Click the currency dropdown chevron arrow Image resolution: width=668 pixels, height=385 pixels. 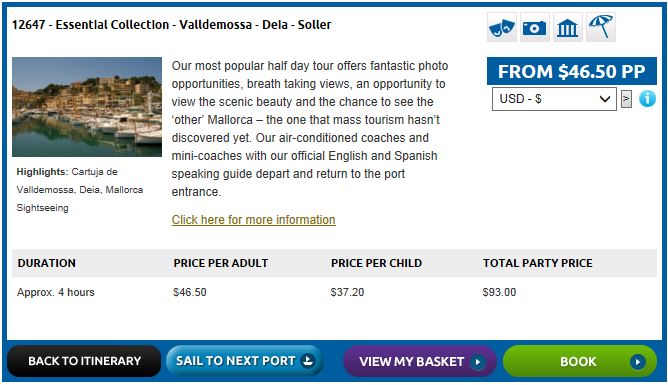(x=605, y=99)
